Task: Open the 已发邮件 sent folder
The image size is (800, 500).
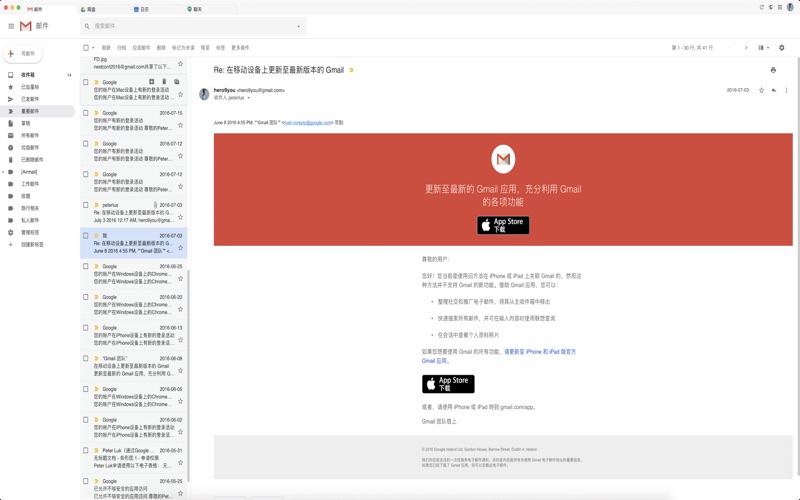Action: (30, 99)
